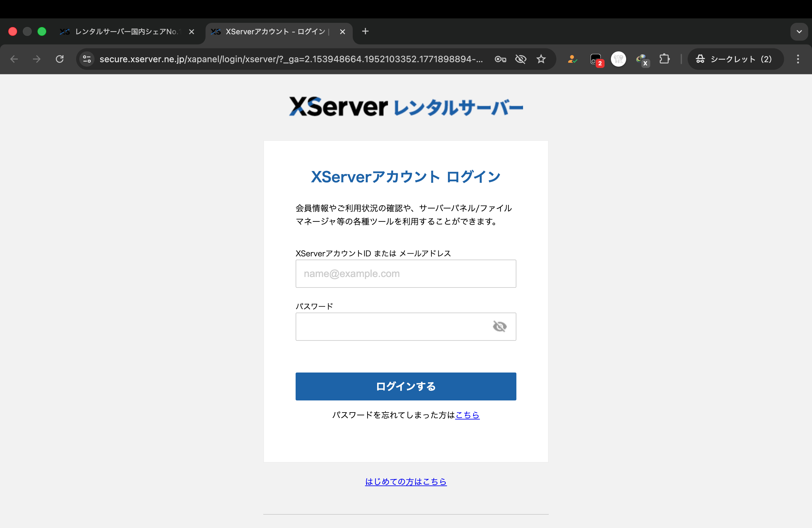Viewport: 812px width, 528px height.
Task: Open the site information icon in the address bar
Action: (87, 59)
